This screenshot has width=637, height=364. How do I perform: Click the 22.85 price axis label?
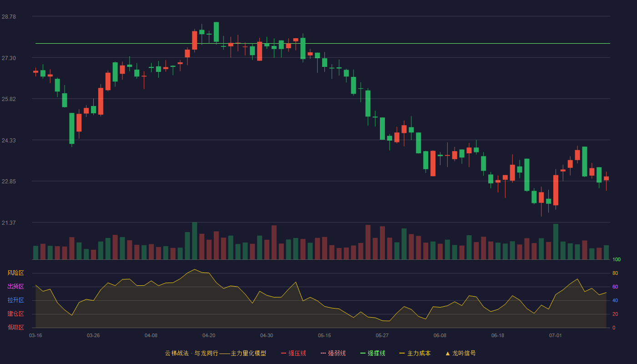click(9, 181)
